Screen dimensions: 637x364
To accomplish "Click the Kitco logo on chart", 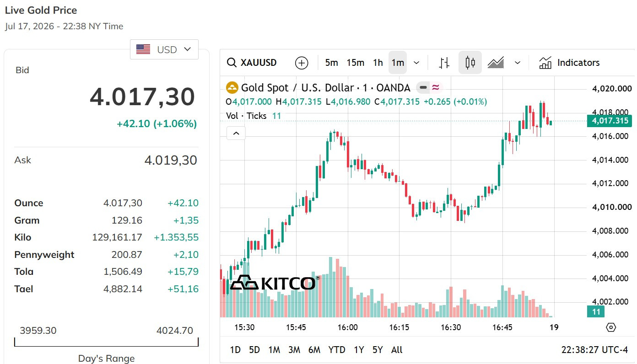I will pos(273,283).
